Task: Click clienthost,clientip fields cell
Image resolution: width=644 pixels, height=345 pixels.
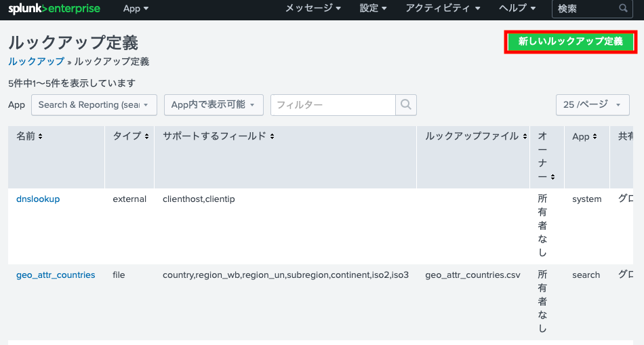Action: [199, 199]
